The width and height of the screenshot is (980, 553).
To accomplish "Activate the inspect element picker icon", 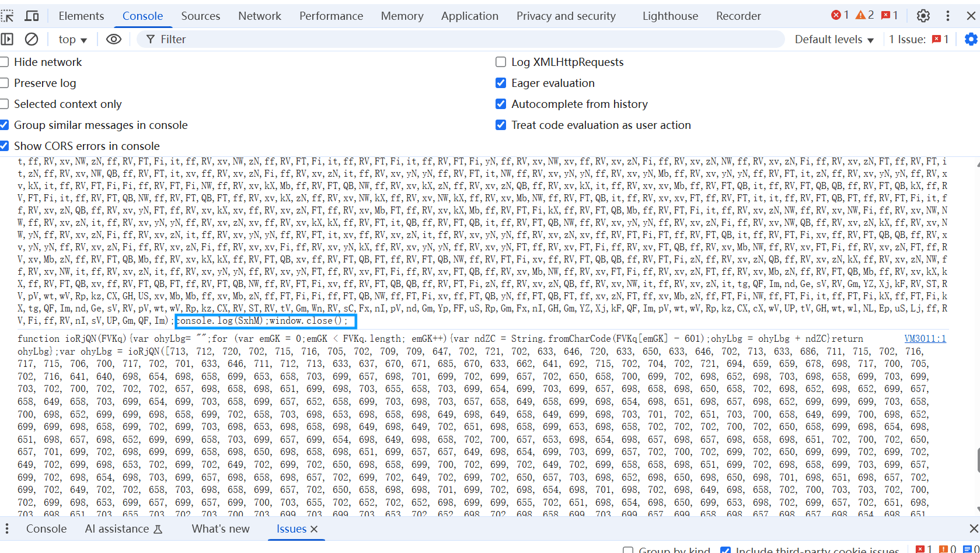I will pyautogui.click(x=7, y=16).
